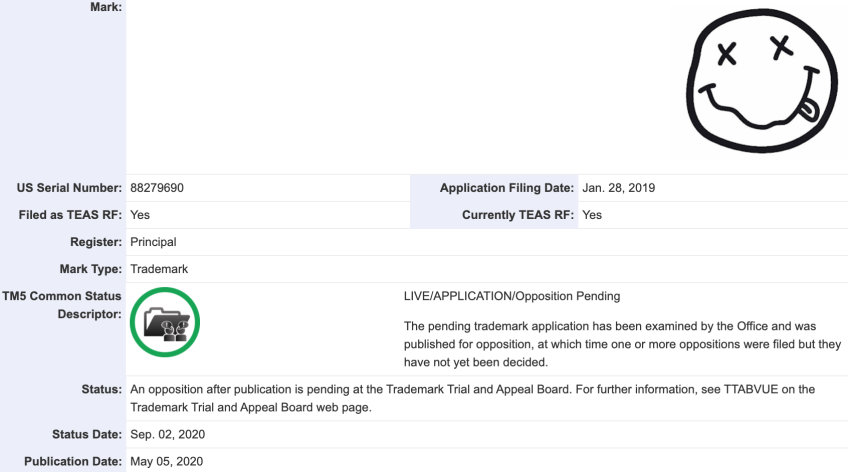
Task: Click the 'Register:' label
Action: pos(96,242)
